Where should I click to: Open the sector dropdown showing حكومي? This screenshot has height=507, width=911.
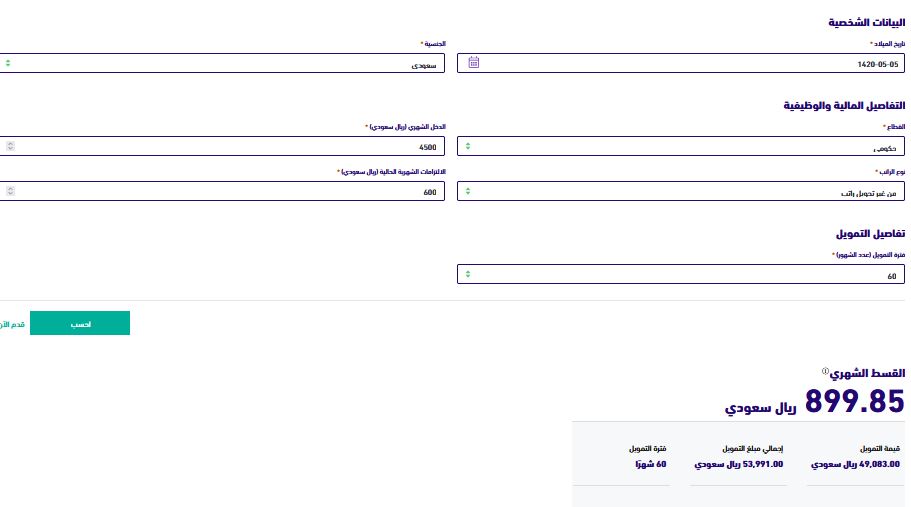tap(681, 146)
